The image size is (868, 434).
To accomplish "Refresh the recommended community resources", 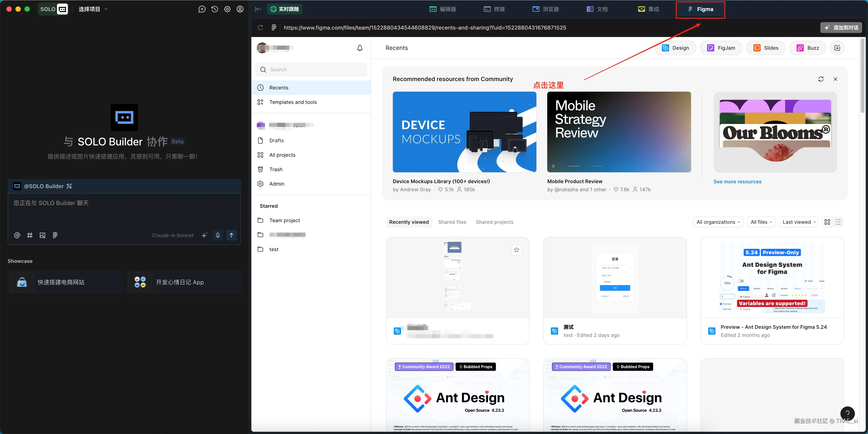I will (x=821, y=79).
